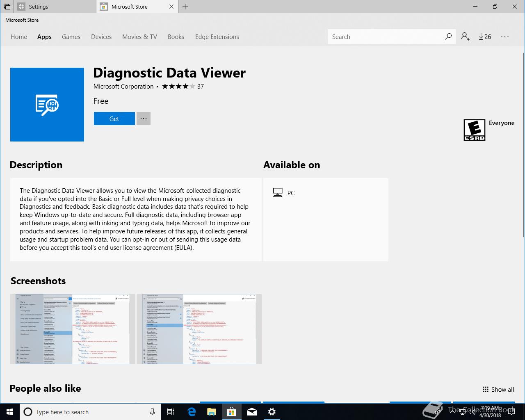Open the Books section
Viewport: 525px width, 420px height.
(176, 37)
